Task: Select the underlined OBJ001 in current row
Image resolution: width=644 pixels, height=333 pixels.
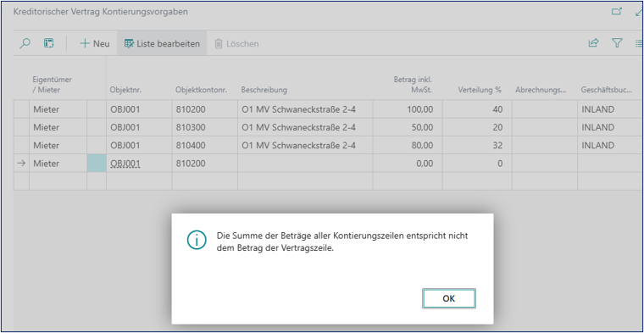Action: coord(125,164)
